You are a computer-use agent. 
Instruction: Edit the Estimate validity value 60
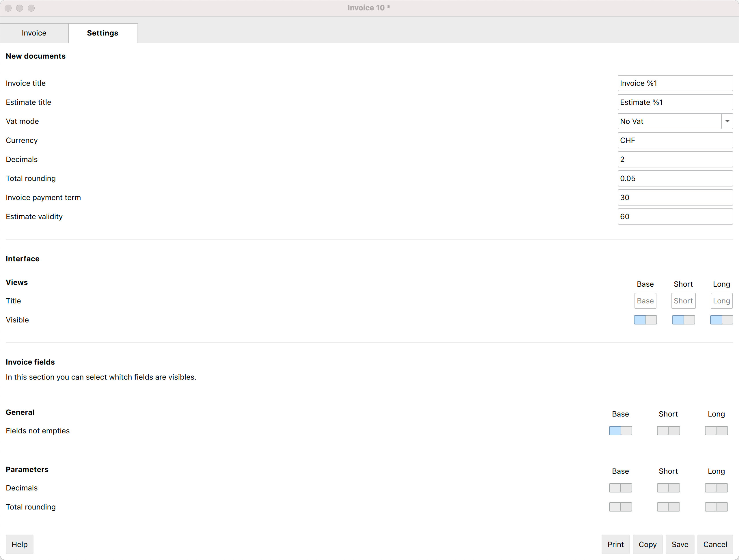pyautogui.click(x=675, y=216)
